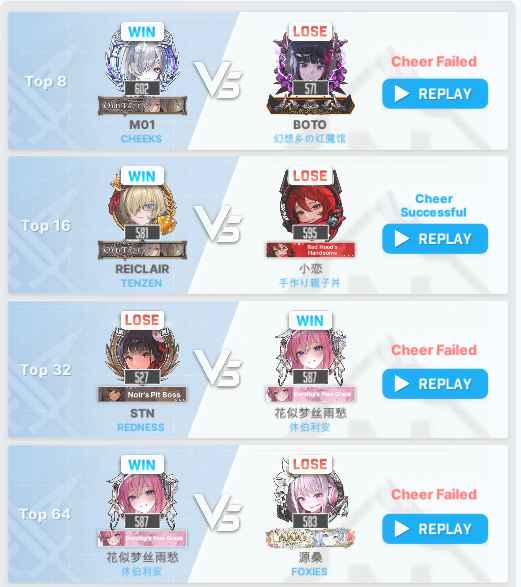
Task: Click M01's silver-haired avatar icon
Action: (142, 64)
